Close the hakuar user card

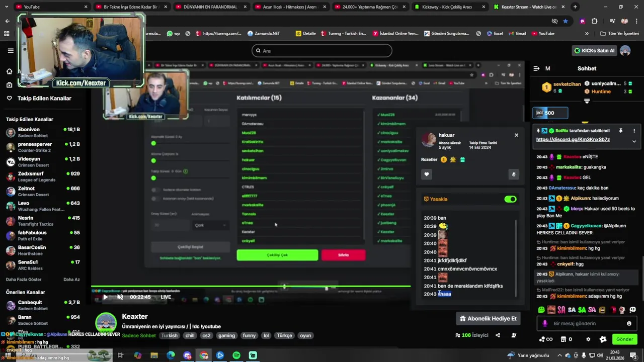[x=516, y=135]
